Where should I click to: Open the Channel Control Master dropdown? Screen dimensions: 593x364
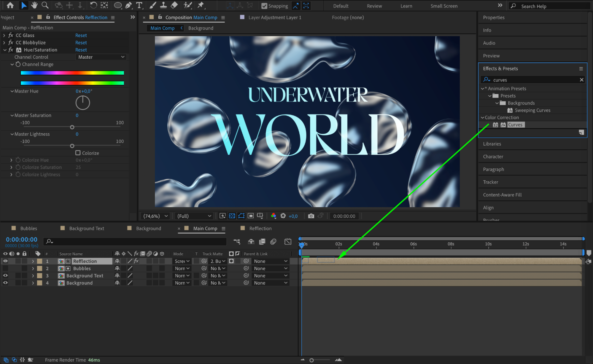(101, 57)
